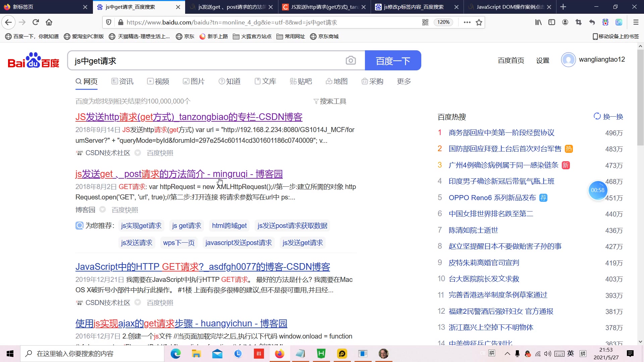Open Firefox library icon

tap(538, 22)
